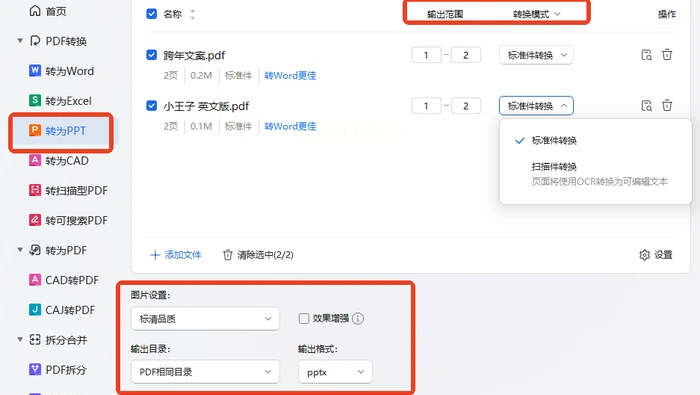Click the PDF转换 section icon

click(35, 41)
